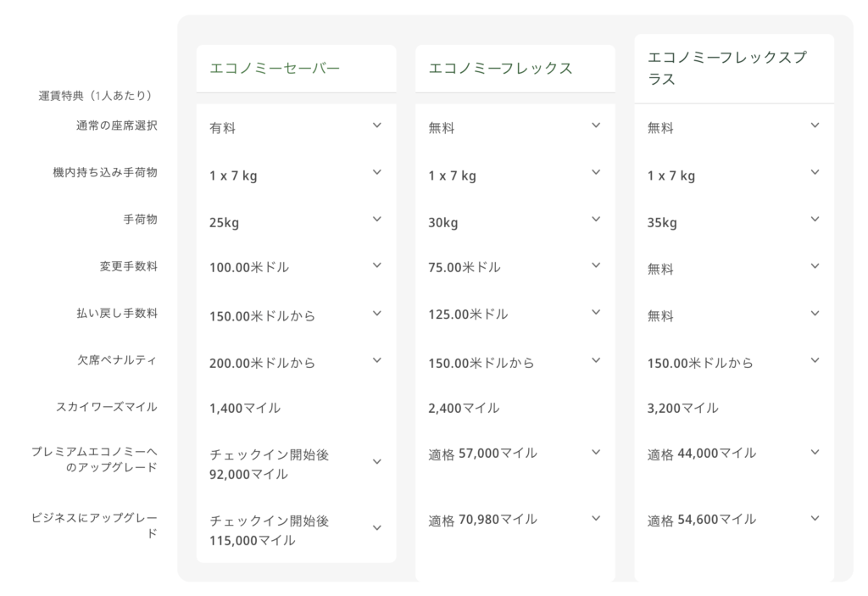
Task: Expand チェックイン開始後 92,000マイル upgrade chevron
Action: coord(376,462)
